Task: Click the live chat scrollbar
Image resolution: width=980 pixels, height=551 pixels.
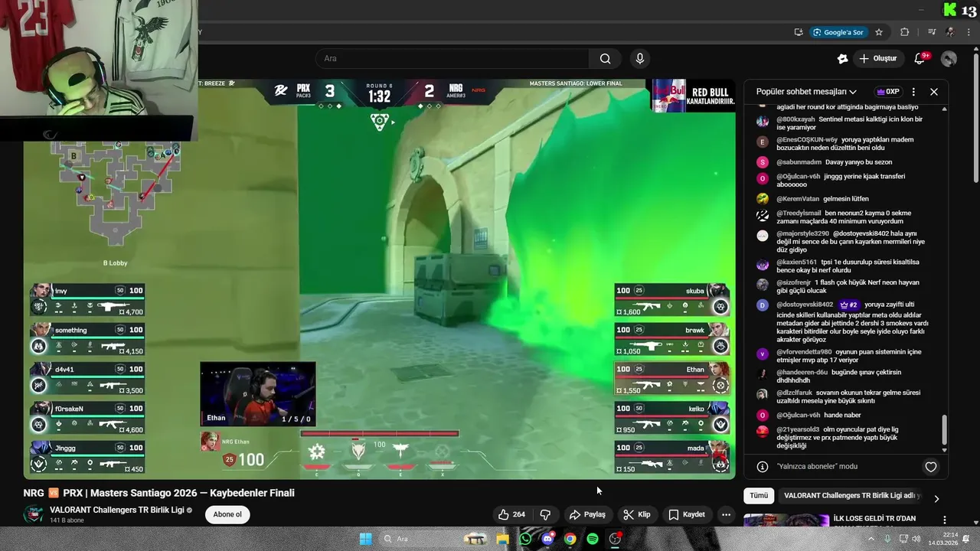Action: click(944, 430)
